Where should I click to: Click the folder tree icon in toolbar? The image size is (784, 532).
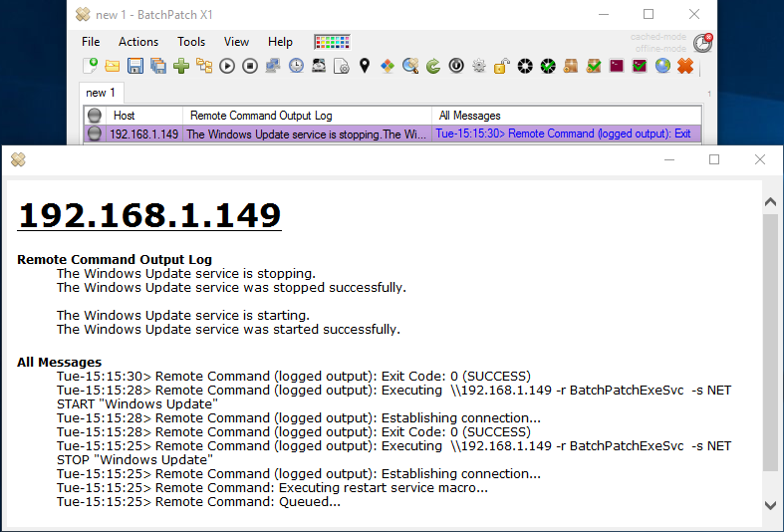coord(204,66)
